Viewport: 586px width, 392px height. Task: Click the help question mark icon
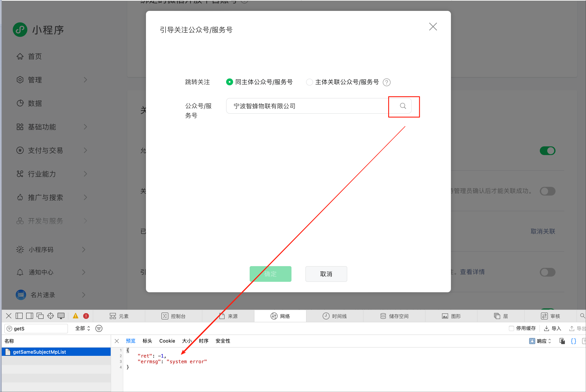[386, 82]
